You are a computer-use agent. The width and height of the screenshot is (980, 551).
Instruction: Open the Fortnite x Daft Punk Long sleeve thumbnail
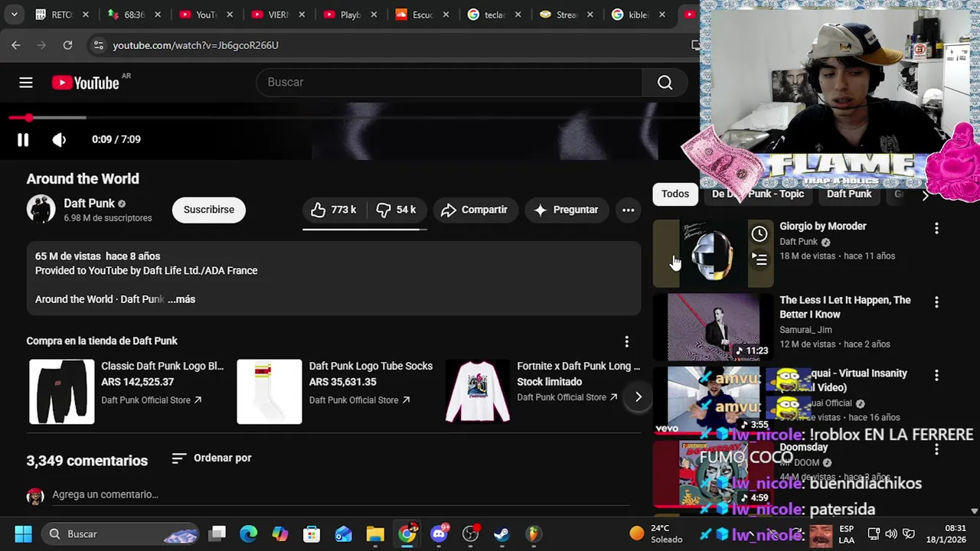(x=478, y=392)
